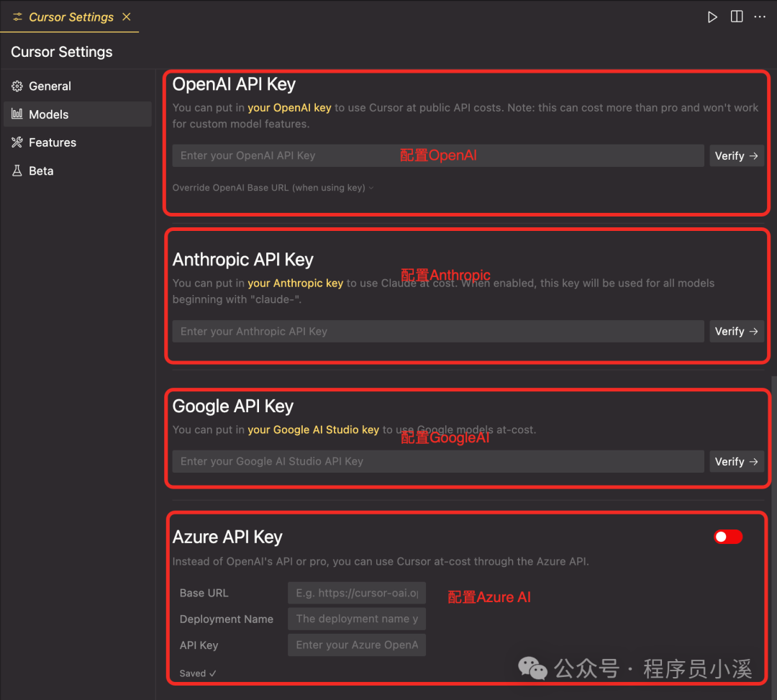This screenshot has height=700, width=777.
Task: Click the 'Google API Key' heading
Action: pyautogui.click(x=233, y=406)
